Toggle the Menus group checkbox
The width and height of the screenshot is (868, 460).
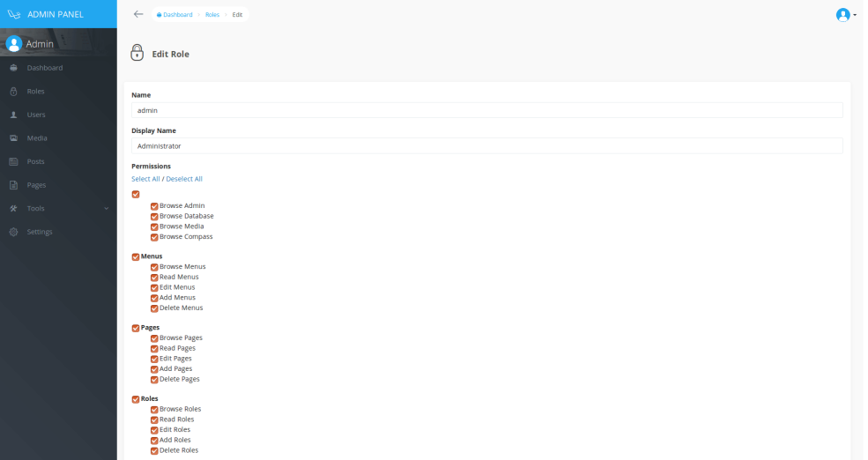[136, 256]
